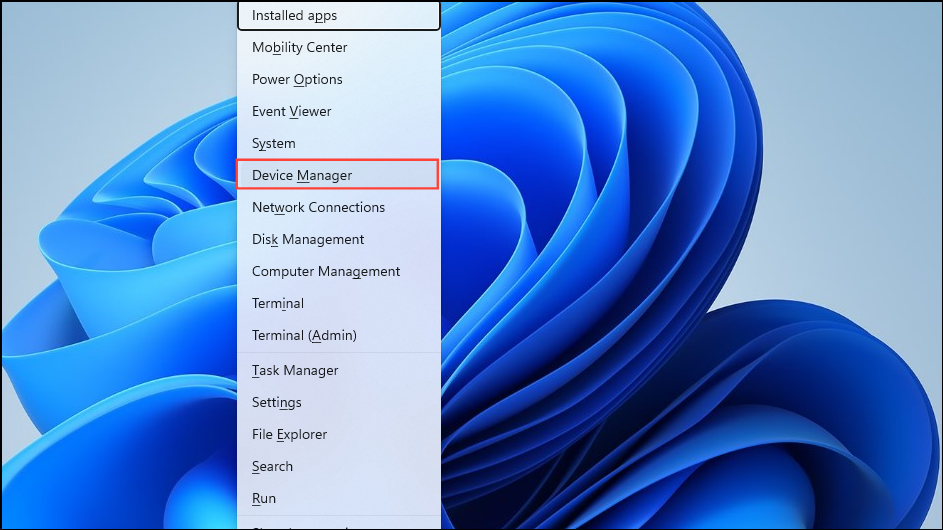Open the Run dialog entry
The image size is (943, 530).
point(339,498)
